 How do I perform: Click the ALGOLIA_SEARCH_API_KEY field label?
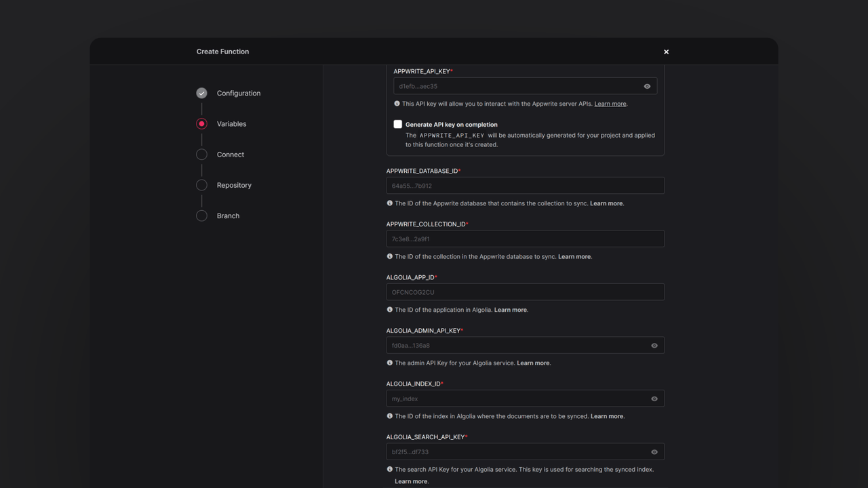[426, 437]
